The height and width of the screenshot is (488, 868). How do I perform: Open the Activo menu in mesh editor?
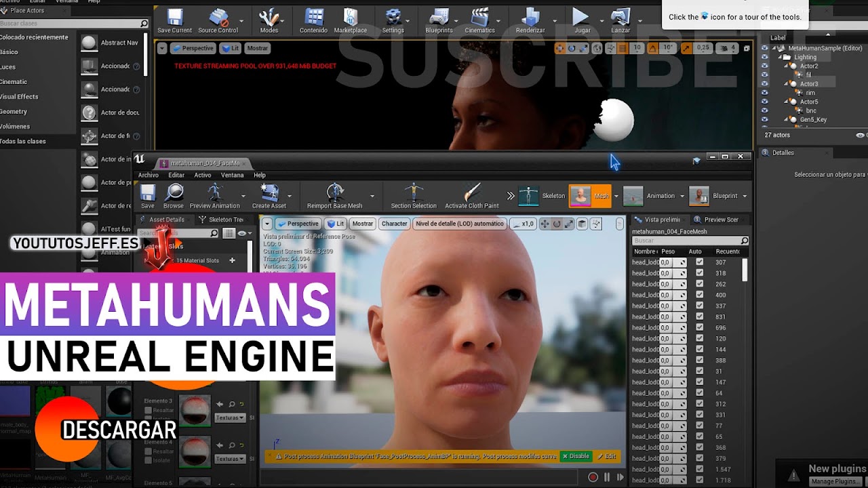(203, 175)
